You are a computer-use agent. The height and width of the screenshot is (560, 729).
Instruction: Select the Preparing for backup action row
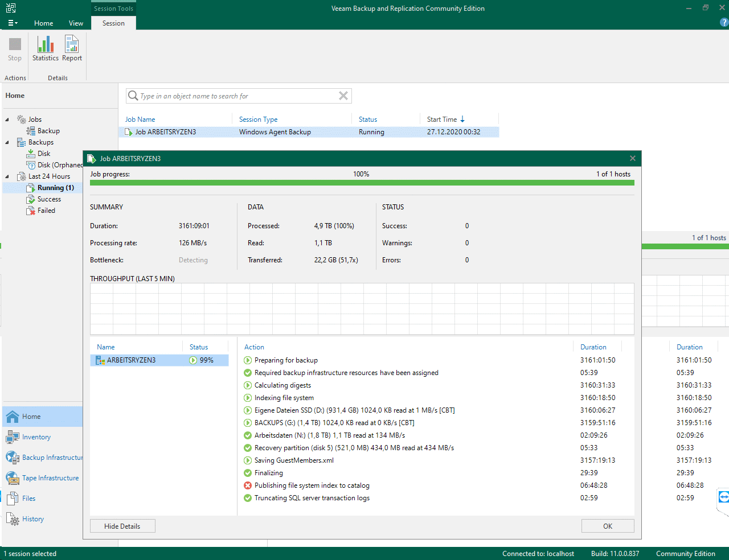[436, 360]
